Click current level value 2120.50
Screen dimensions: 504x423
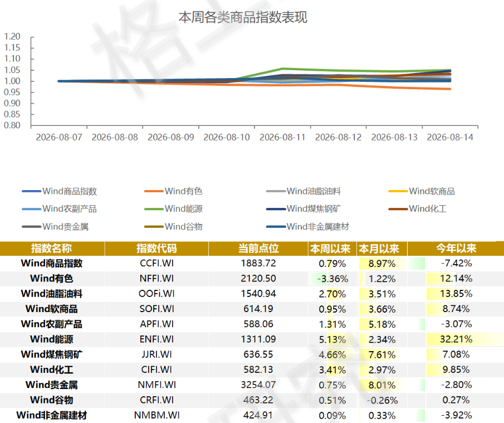(x=258, y=279)
